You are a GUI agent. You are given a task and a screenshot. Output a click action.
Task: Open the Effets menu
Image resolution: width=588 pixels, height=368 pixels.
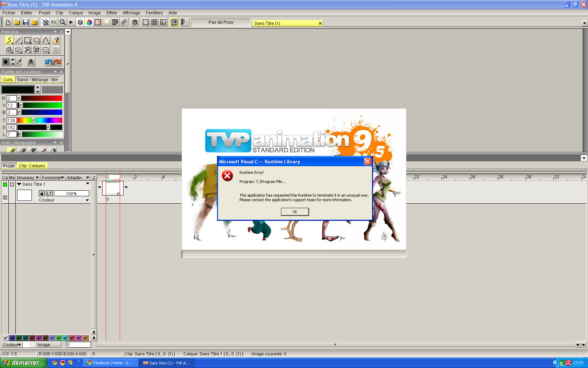(112, 13)
